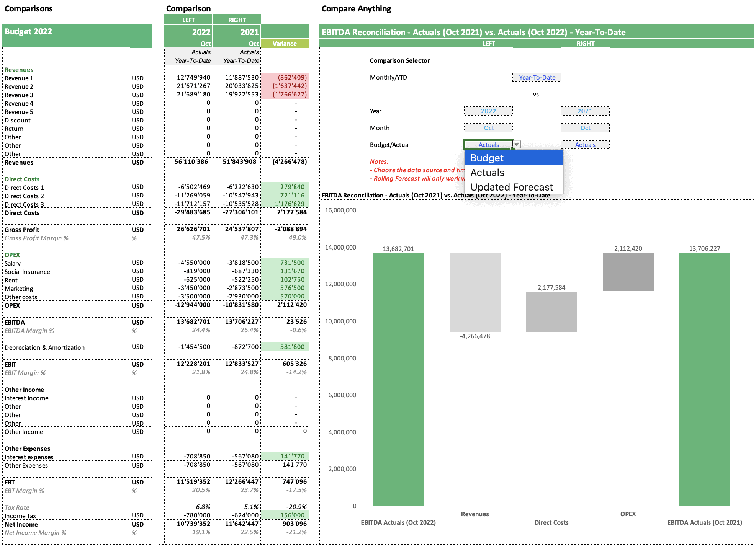Select the right Month selector cell Oct
The image size is (756, 548).
click(585, 128)
